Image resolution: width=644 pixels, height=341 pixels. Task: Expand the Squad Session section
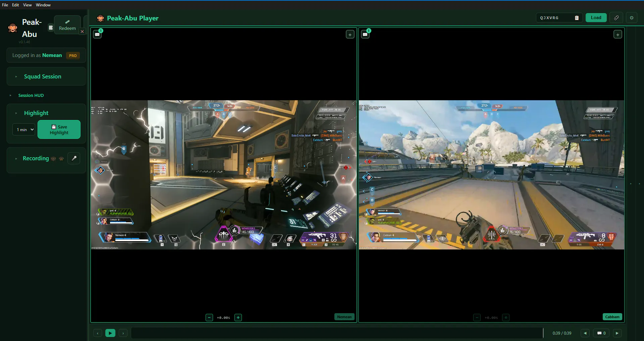(46, 76)
